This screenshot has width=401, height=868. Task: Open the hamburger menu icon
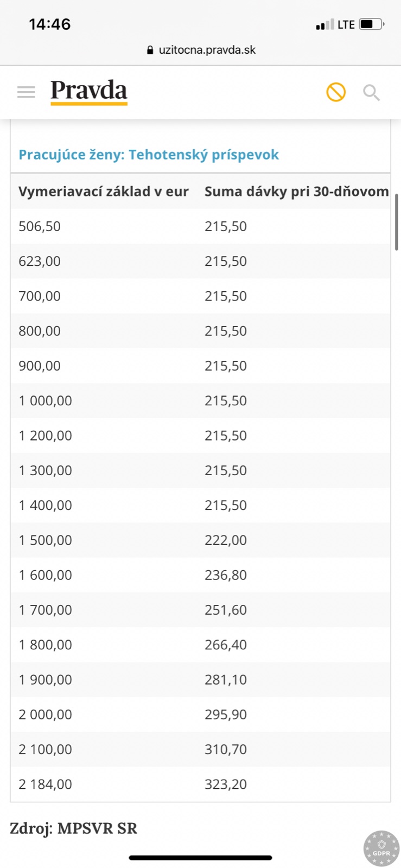click(26, 92)
